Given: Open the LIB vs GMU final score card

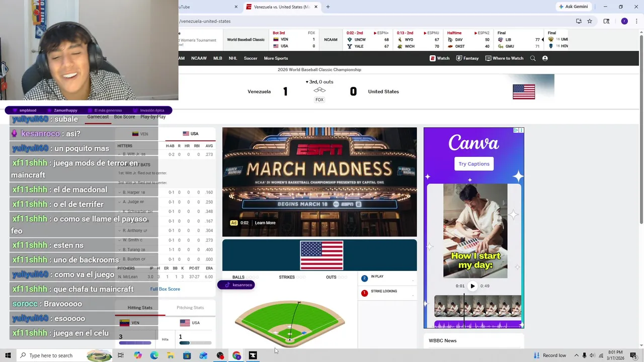Looking at the screenshot, I should pyautogui.click(x=518, y=40).
